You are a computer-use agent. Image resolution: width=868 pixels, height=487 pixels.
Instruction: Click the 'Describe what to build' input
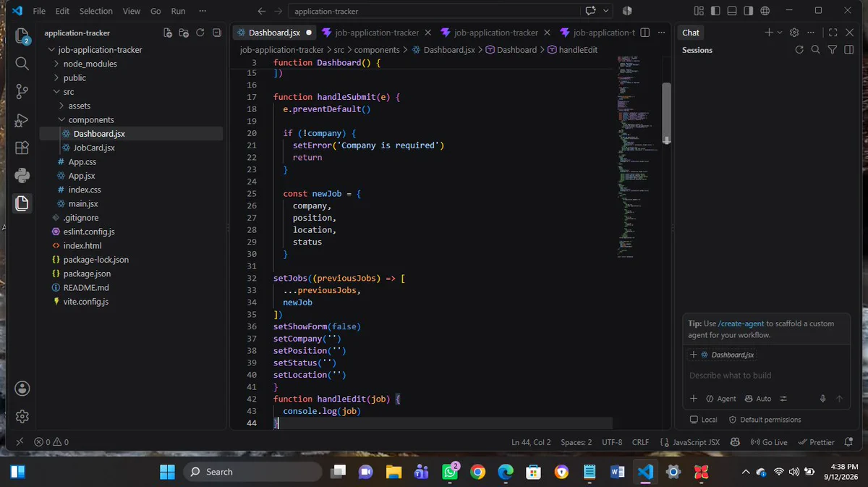point(767,376)
